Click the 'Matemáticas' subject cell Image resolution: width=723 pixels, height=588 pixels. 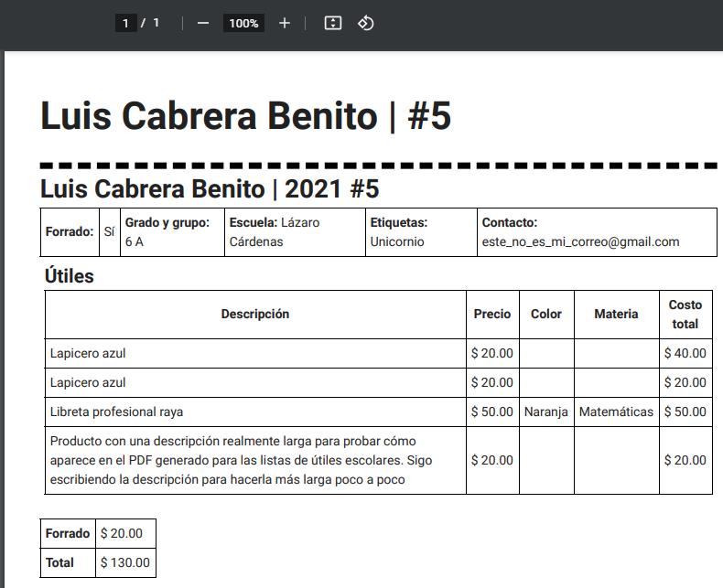(617, 412)
